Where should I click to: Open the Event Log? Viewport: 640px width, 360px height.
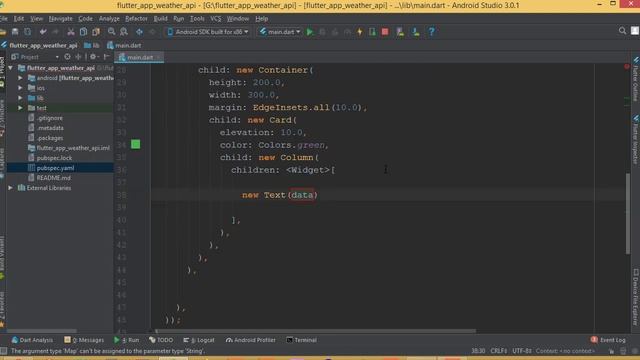608,340
